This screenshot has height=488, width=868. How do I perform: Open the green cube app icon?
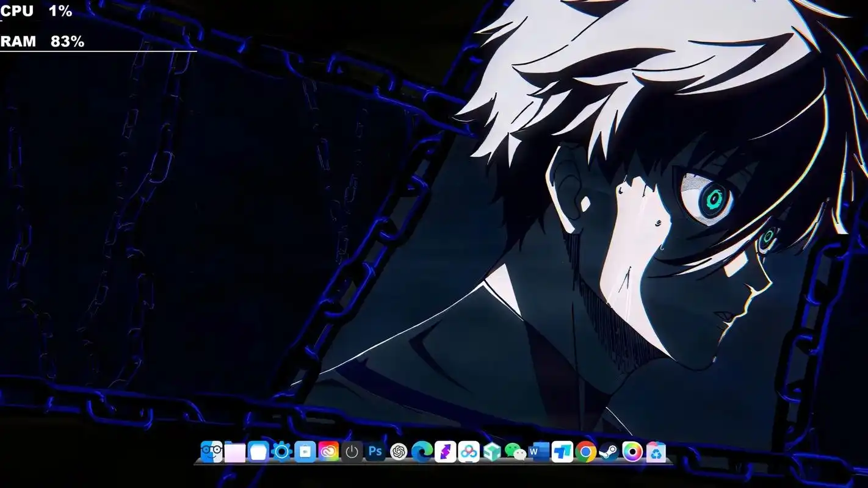[x=492, y=451]
